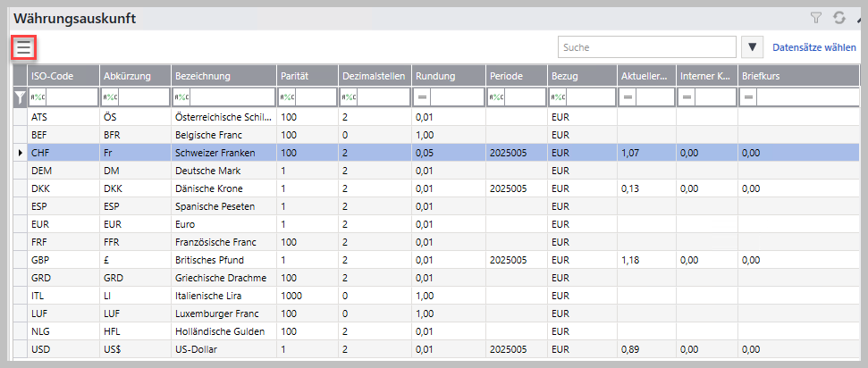This screenshot has height=368, width=868.
Task: Click into the Suche search field
Action: click(646, 47)
